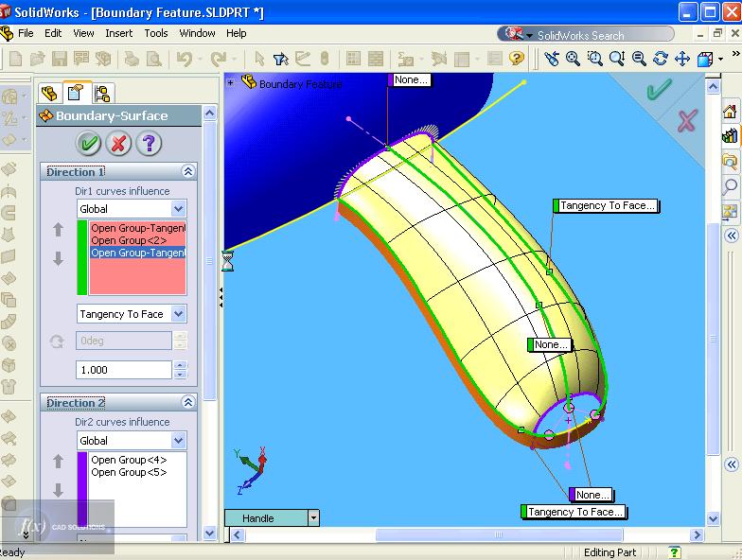Collapse the Direction 2 section
Screen dimensions: 742x560
click(x=187, y=403)
